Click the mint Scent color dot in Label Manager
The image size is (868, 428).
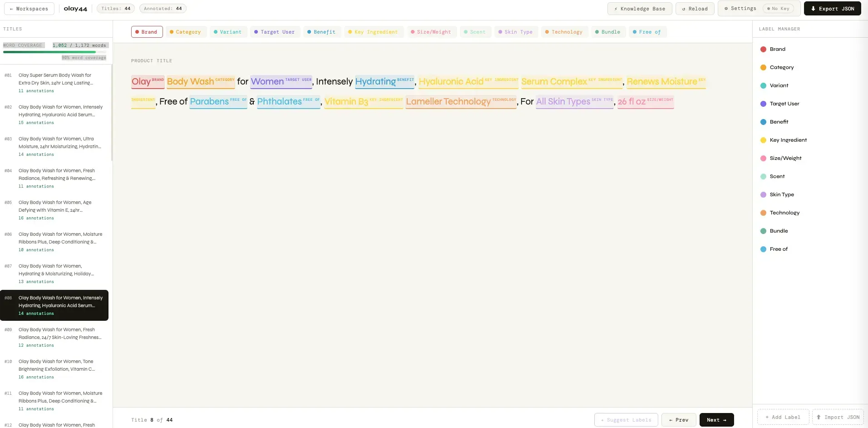763,176
